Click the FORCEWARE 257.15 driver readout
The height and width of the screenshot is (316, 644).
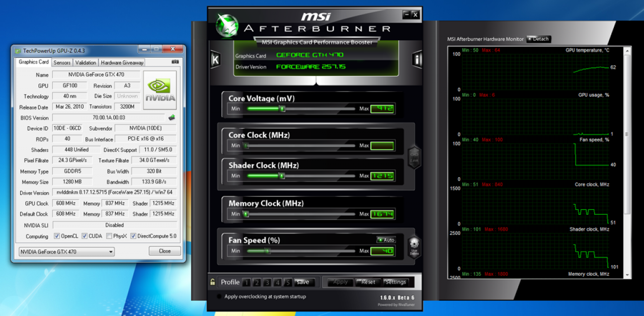310,67
